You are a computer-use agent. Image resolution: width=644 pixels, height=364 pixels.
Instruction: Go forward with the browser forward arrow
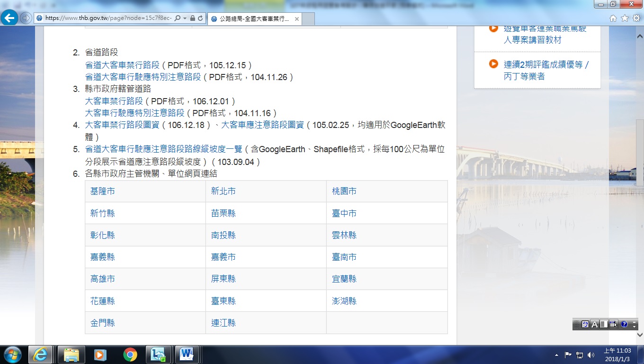tap(26, 18)
